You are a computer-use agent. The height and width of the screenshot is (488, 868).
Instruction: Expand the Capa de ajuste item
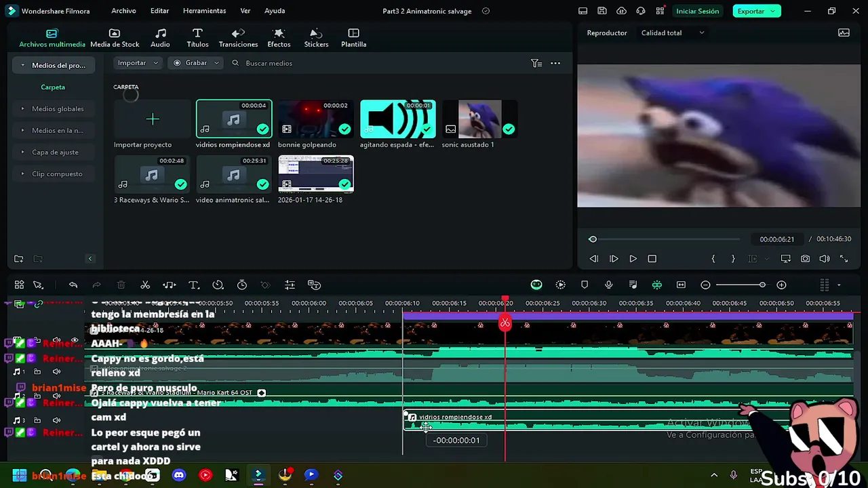click(22, 152)
